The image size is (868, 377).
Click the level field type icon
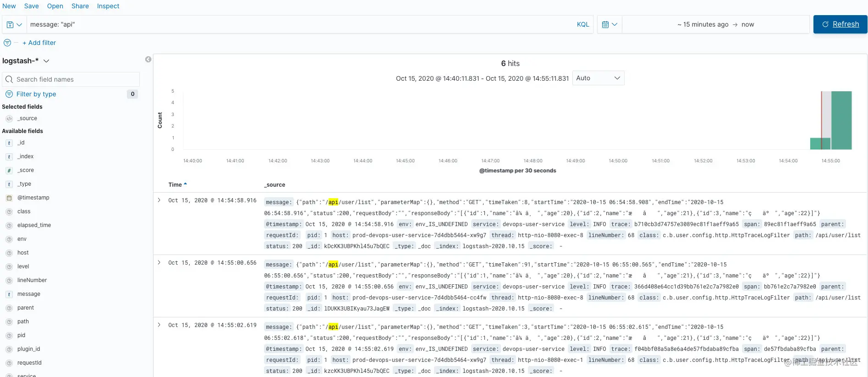coord(9,266)
